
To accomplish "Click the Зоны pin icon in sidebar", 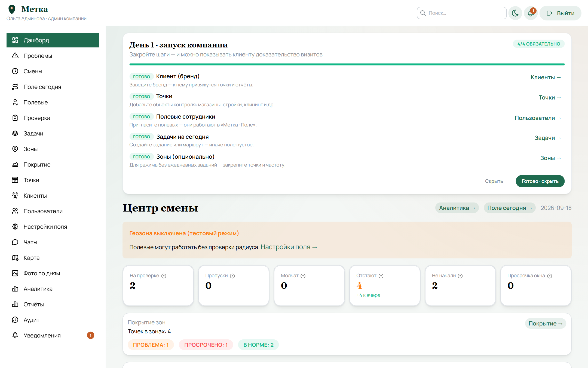I will click(15, 149).
